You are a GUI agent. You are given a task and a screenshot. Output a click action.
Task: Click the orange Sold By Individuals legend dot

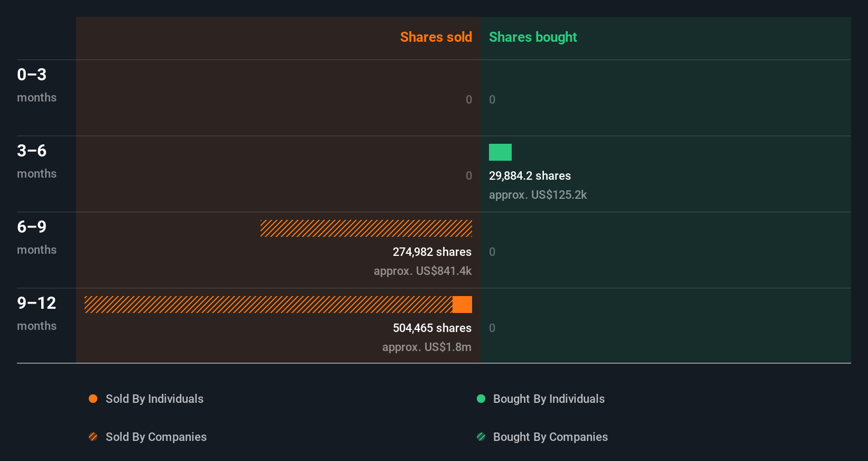click(93, 399)
